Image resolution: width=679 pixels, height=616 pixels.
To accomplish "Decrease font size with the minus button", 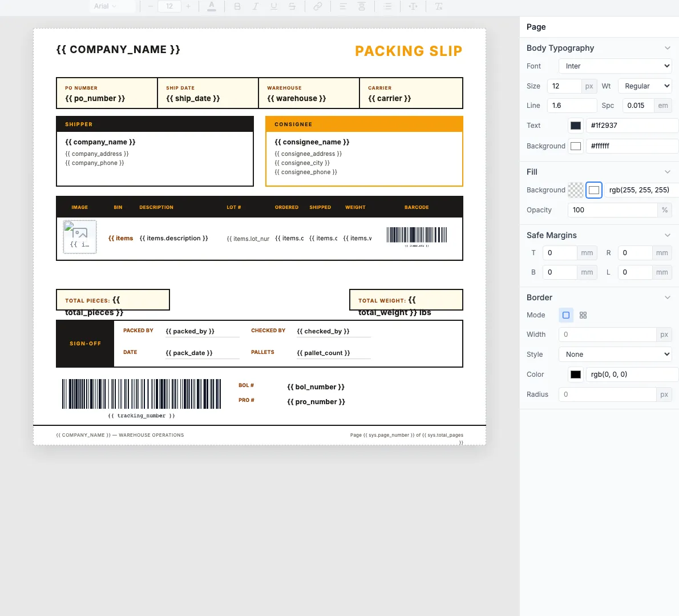I will (150, 6).
